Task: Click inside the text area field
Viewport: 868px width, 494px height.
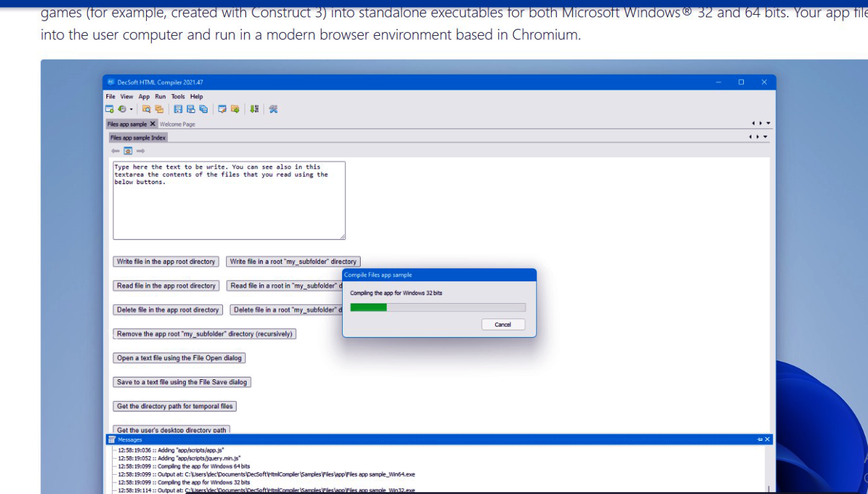Action: (x=229, y=201)
